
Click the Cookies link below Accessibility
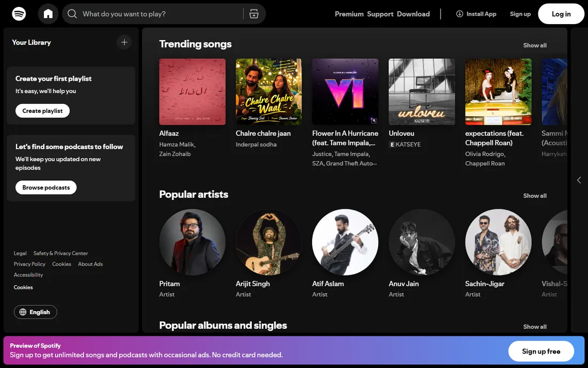click(x=23, y=287)
